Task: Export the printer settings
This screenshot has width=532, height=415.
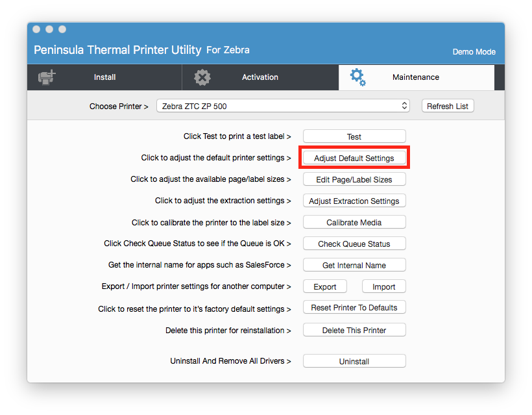Action: coord(324,286)
